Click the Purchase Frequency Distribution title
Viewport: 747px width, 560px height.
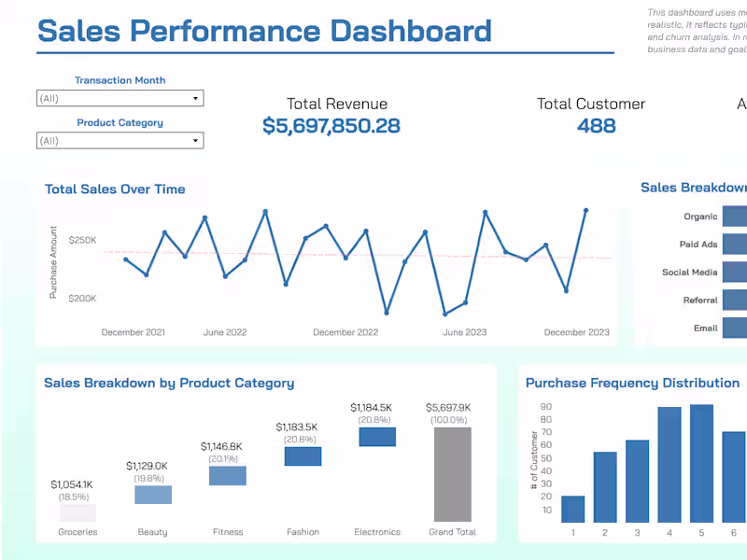pyautogui.click(x=633, y=383)
